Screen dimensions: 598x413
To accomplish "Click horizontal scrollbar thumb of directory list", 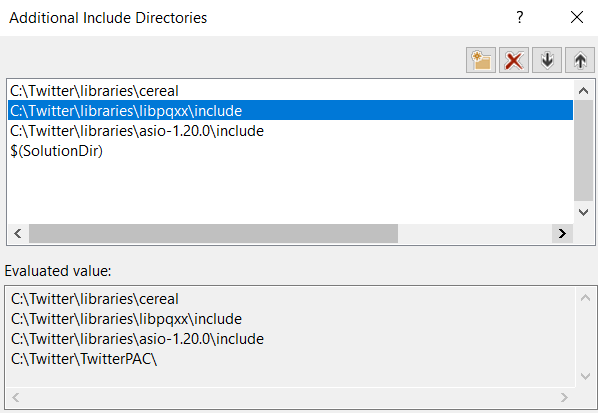I will point(214,233).
